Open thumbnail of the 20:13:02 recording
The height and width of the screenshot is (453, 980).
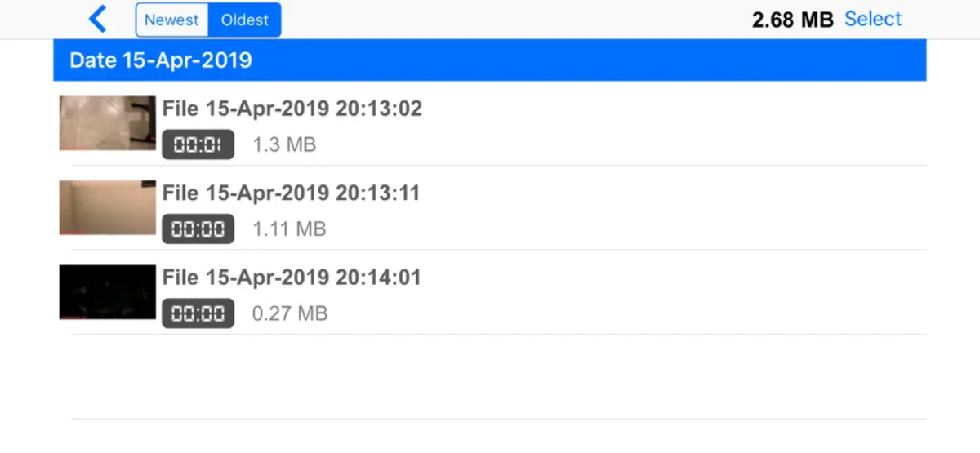[x=107, y=123]
